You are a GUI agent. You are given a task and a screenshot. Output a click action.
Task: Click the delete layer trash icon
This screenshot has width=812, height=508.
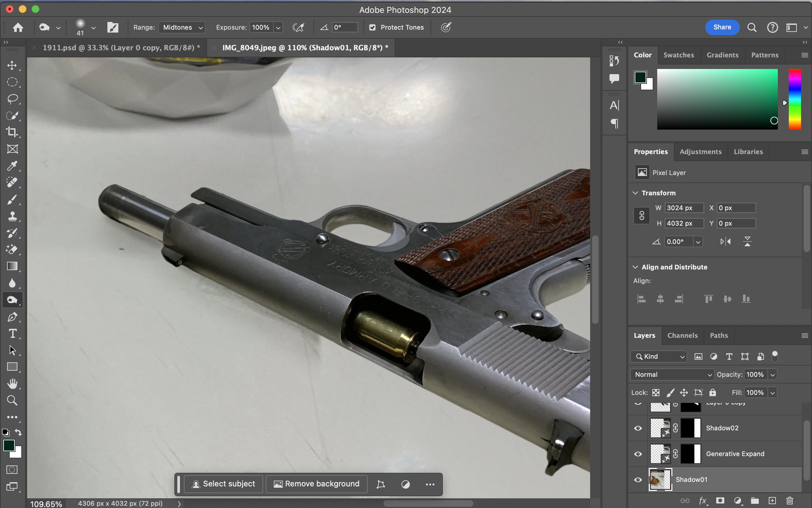pyautogui.click(x=789, y=501)
